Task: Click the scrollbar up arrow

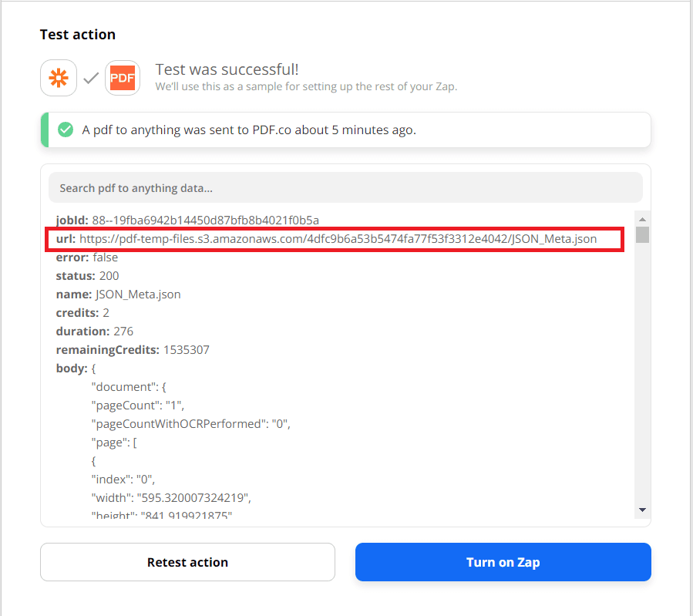Action: point(642,218)
